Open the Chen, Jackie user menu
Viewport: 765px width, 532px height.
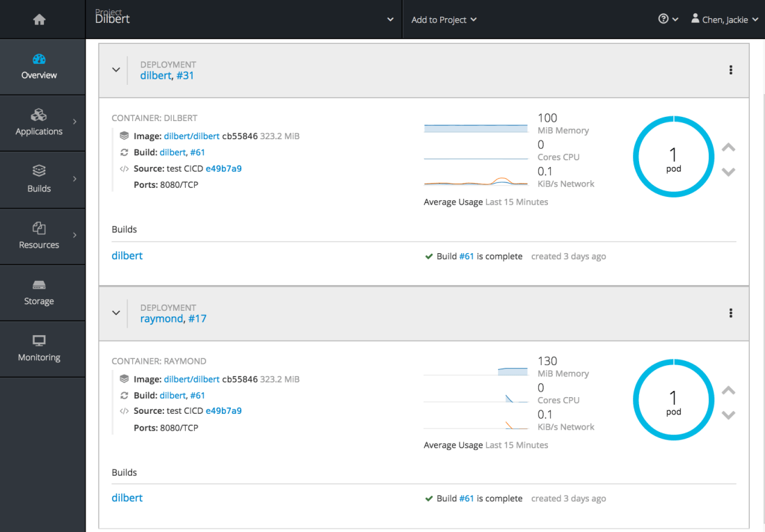724,19
